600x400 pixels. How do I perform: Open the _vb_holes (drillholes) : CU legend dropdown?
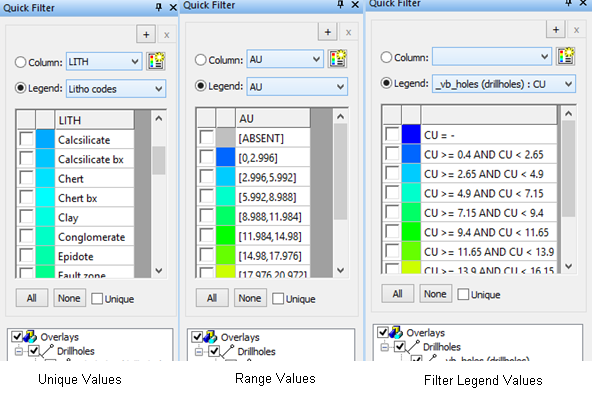(568, 83)
